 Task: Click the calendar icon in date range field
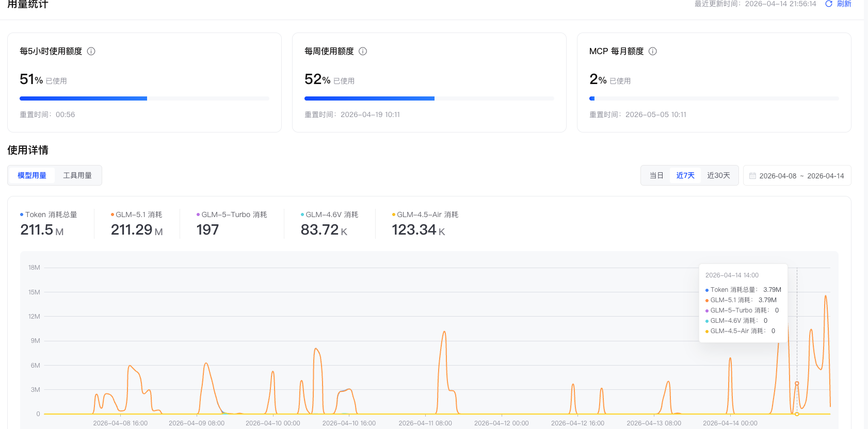pos(753,176)
